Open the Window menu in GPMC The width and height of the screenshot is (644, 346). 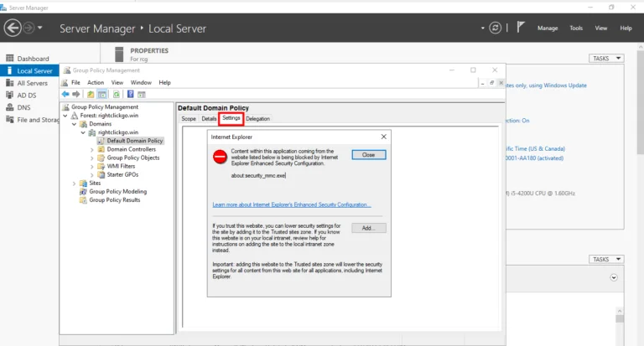141,82
